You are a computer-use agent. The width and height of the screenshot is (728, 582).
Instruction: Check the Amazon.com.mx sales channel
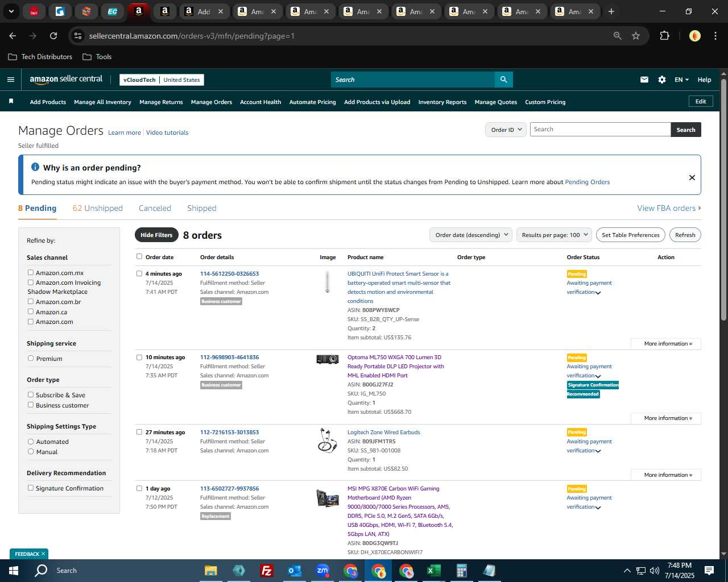pyautogui.click(x=31, y=273)
